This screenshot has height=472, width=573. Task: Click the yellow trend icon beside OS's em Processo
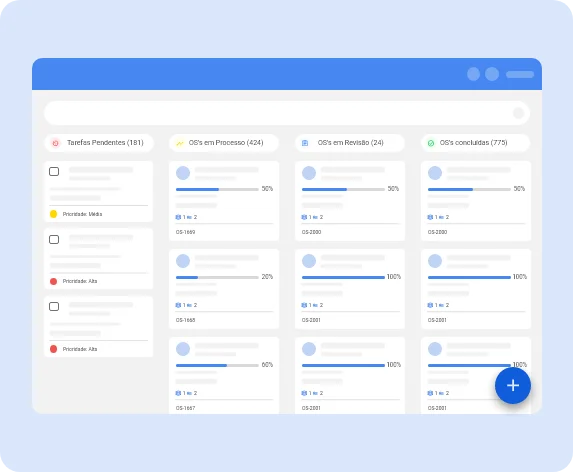point(180,143)
